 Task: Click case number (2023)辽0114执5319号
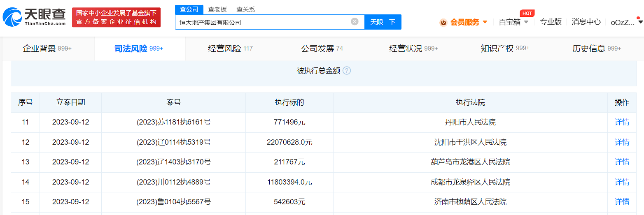point(174,142)
